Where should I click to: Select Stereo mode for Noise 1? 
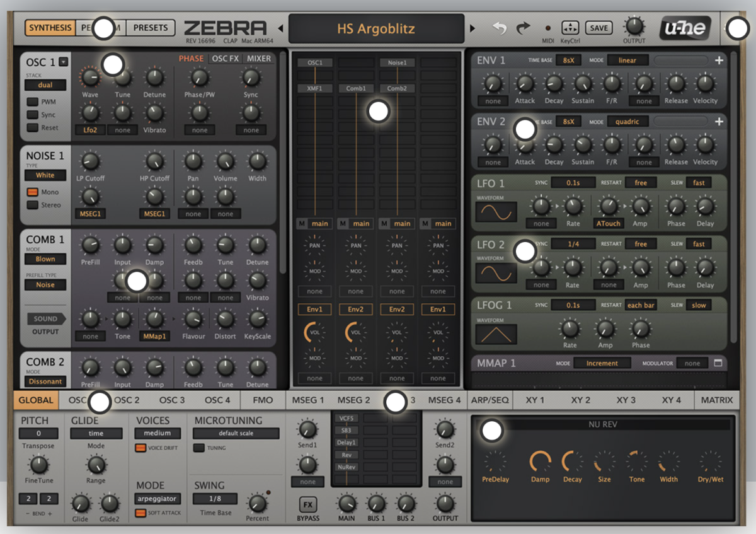(x=31, y=205)
